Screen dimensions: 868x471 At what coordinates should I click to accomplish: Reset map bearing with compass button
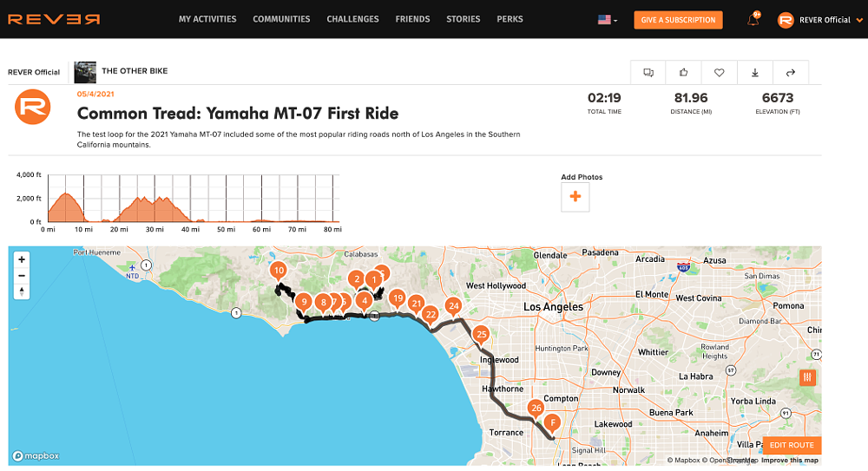tap(22, 292)
